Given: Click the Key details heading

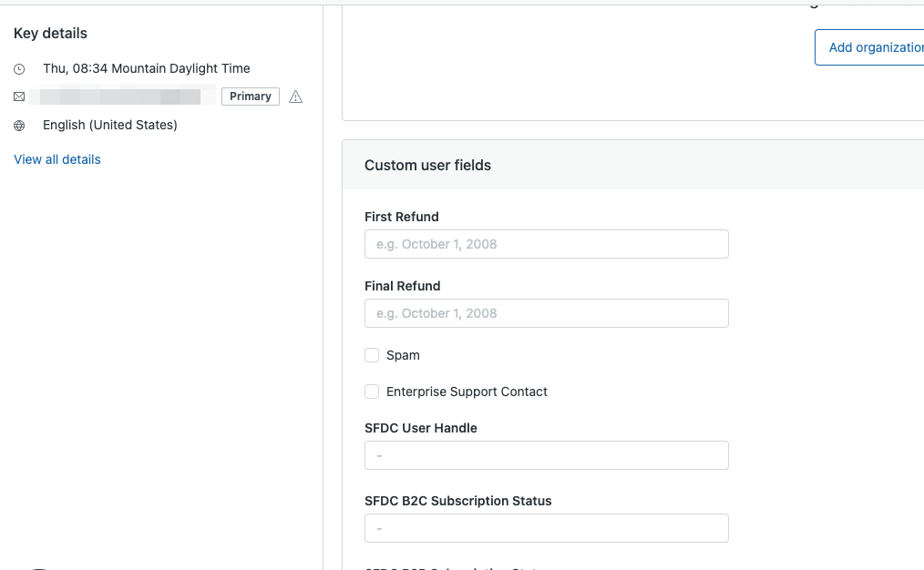Looking at the screenshot, I should point(50,34).
